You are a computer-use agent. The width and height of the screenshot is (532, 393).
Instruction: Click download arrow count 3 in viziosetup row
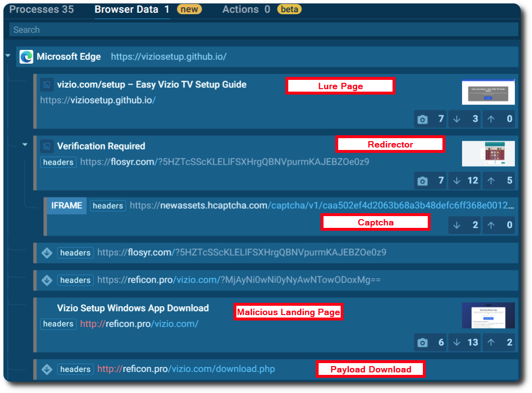pyautogui.click(x=465, y=119)
